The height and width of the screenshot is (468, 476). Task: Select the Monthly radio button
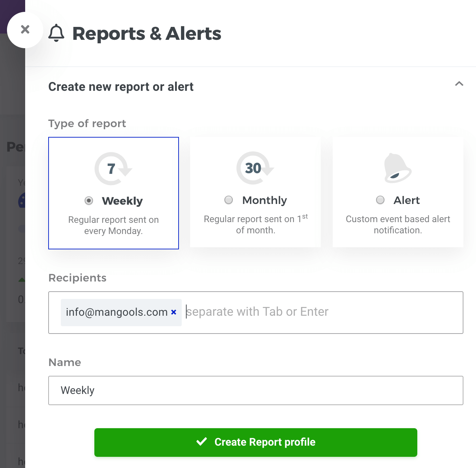[x=229, y=200]
